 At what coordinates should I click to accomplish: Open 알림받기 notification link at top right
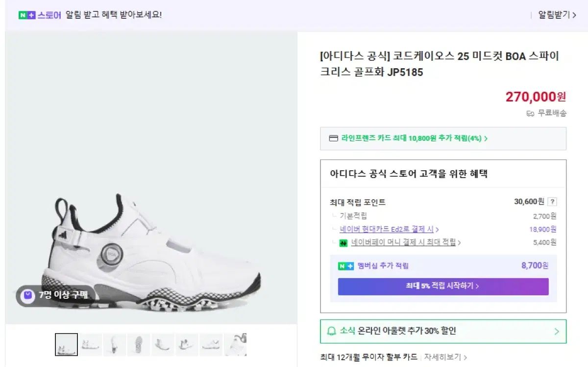tap(557, 15)
